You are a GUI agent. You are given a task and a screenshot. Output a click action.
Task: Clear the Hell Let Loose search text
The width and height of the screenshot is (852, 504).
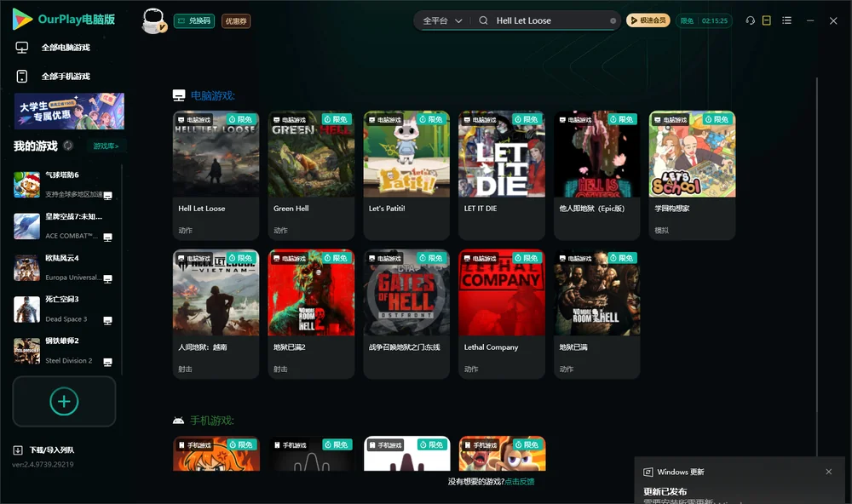point(613,20)
